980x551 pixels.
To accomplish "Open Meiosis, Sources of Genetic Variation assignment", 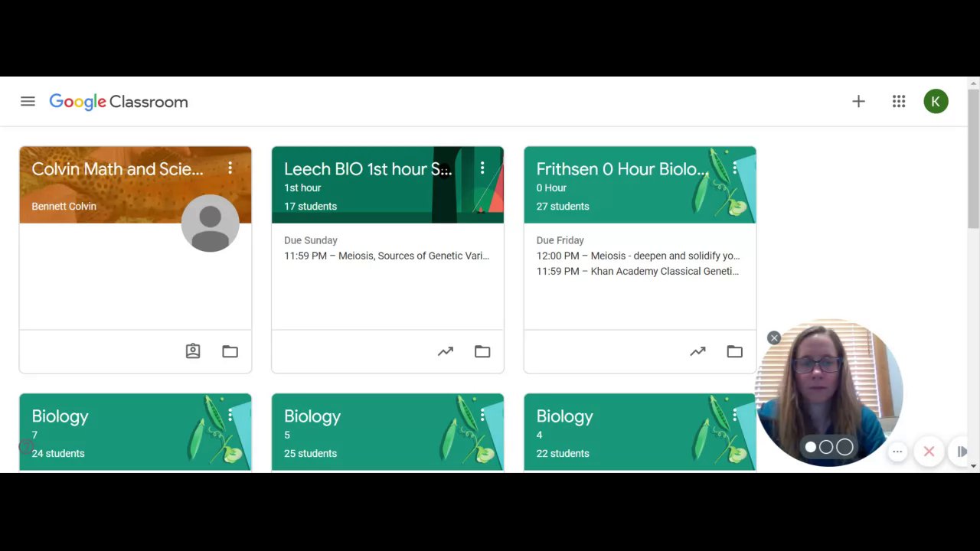I will click(x=387, y=256).
